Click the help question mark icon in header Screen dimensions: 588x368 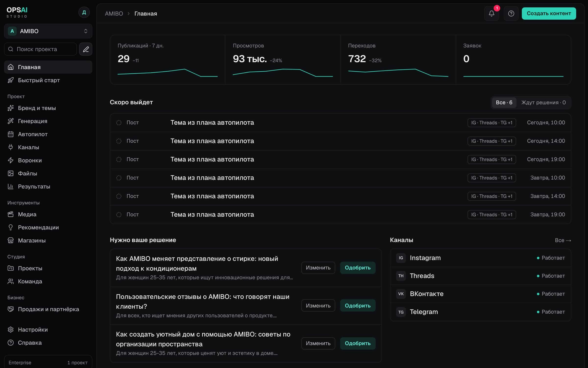[x=511, y=13]
